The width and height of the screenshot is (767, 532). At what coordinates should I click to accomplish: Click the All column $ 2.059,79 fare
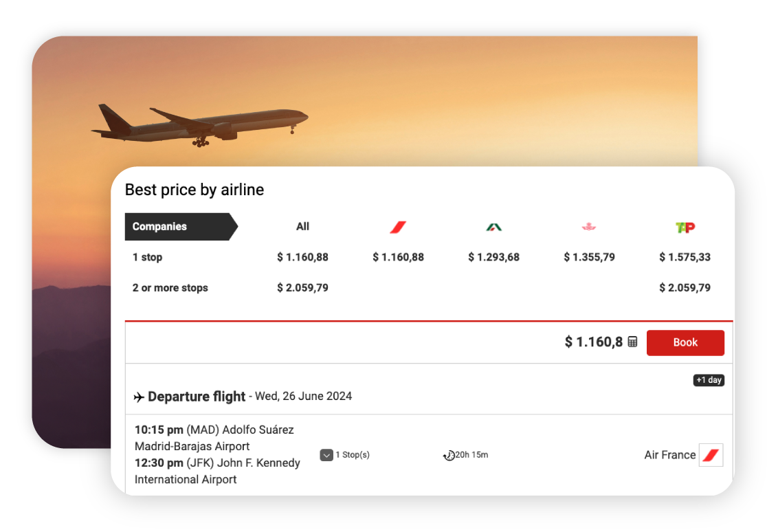tap(302, 288)
